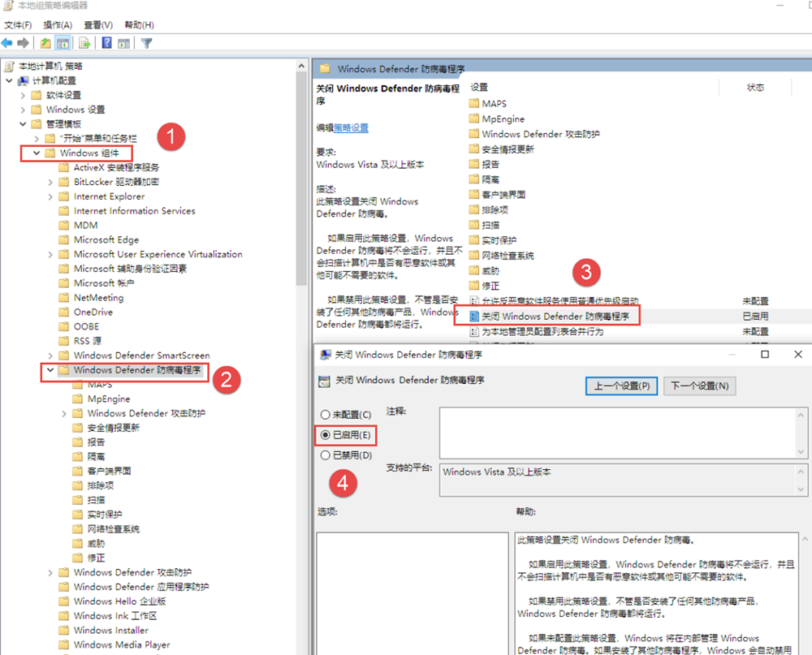Open the 查看(V) menu
This screenshot has width=812, height=655.
tap(98, 25)
